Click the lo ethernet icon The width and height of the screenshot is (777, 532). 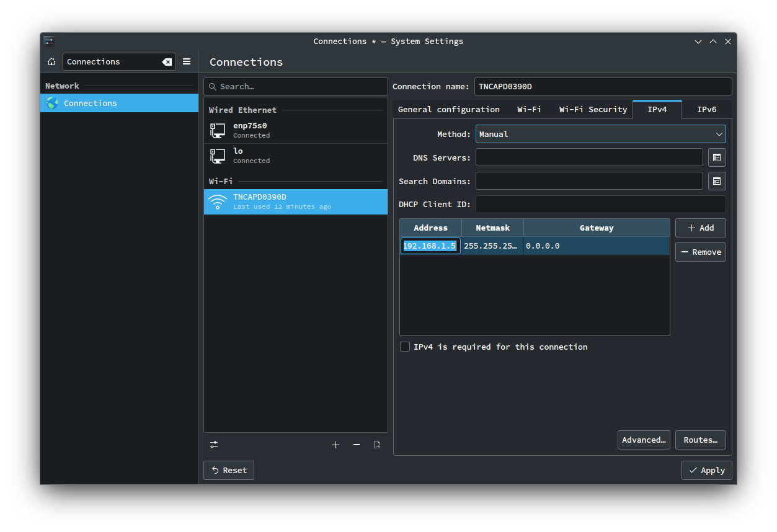coord(218,156)
